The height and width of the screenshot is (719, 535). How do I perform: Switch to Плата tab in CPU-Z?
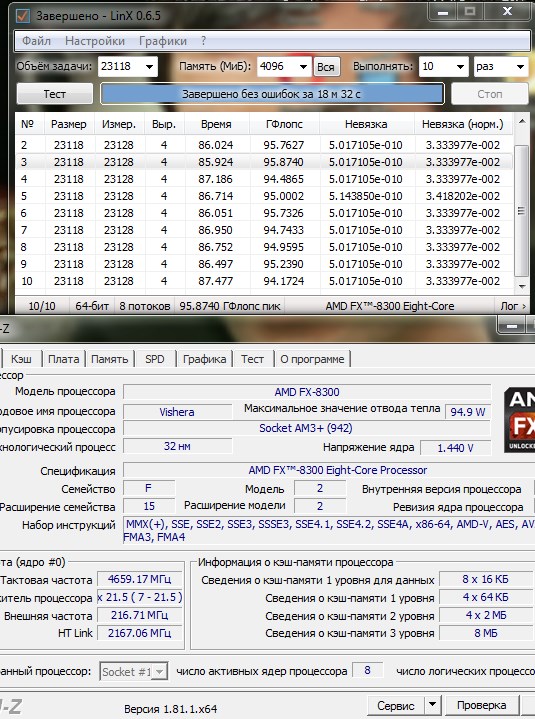64,359
